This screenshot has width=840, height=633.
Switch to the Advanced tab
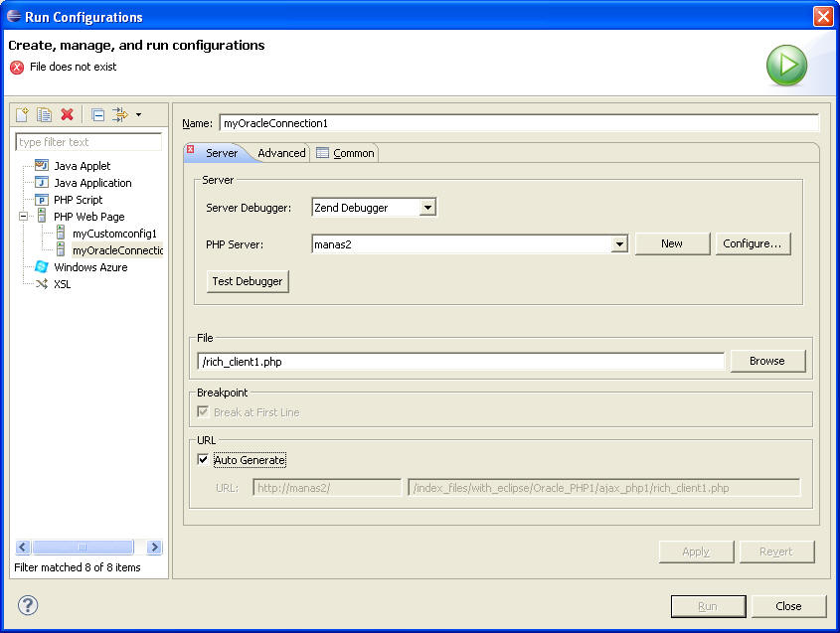click(281, 153)
